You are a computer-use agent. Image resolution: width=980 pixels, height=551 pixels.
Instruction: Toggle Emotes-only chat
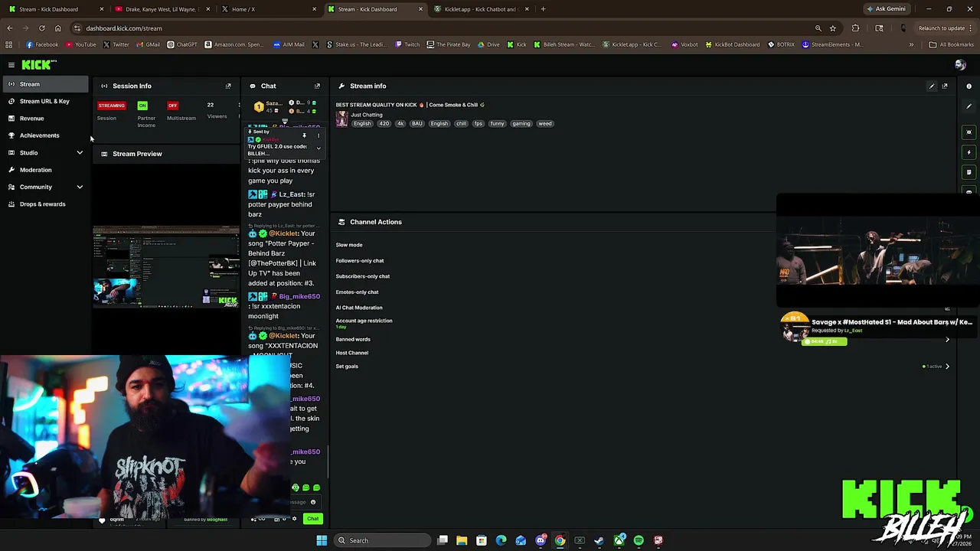pos(358,292)
